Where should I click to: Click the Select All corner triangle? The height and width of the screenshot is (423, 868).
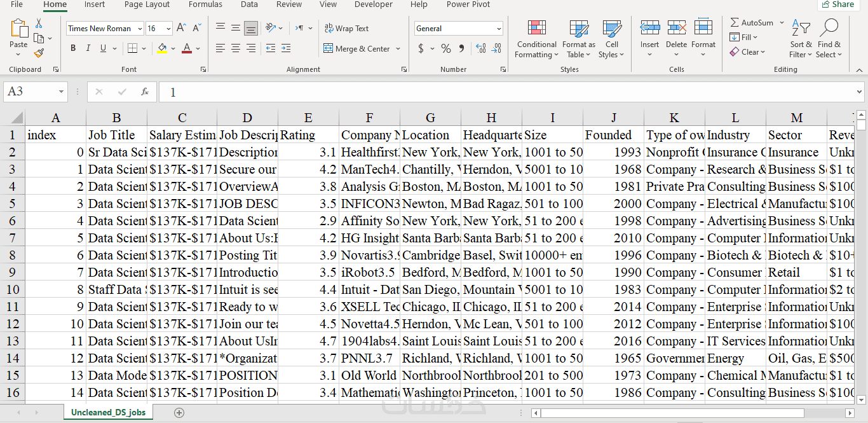[x=16, y=118]
